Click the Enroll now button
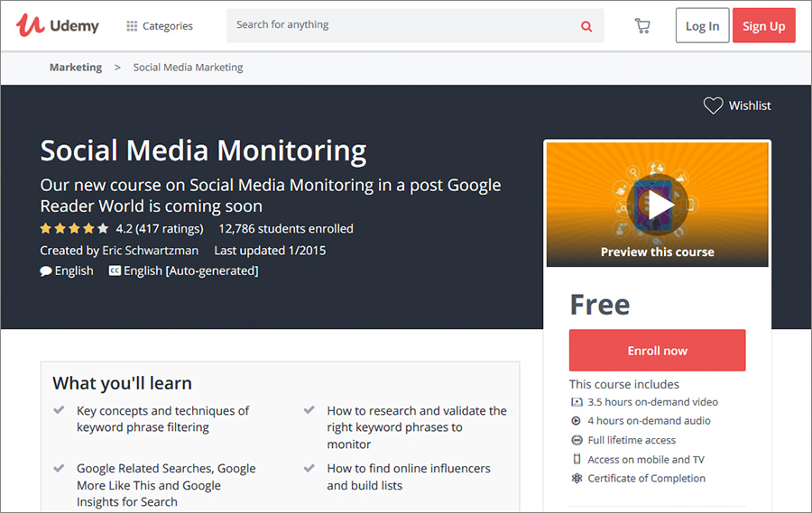This screenshot has width=812, height=513. coord(657,351)
